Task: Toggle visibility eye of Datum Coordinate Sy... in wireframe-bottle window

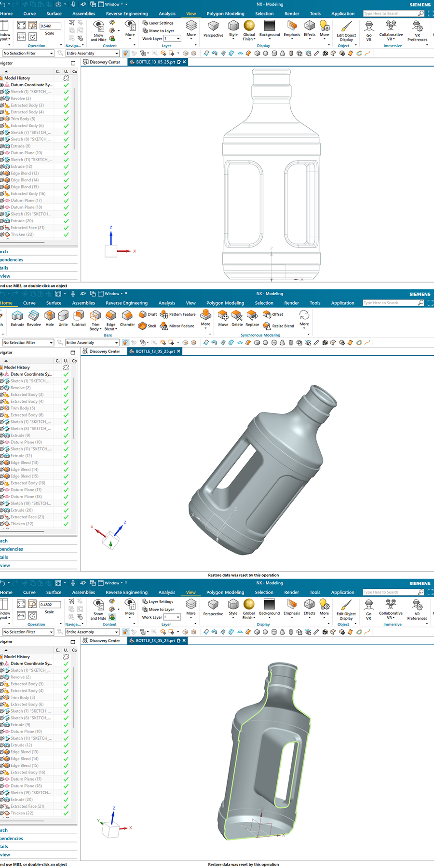Action: coord(2,85)
